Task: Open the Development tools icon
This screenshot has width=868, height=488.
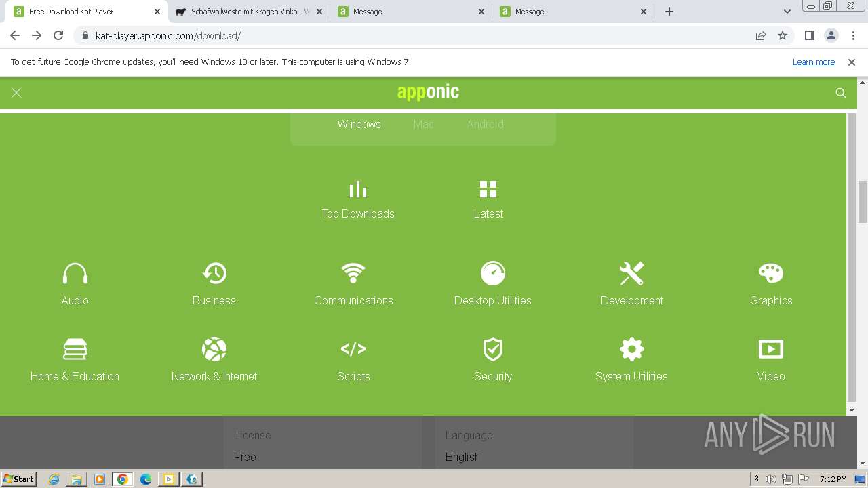Action: point(632,273)
